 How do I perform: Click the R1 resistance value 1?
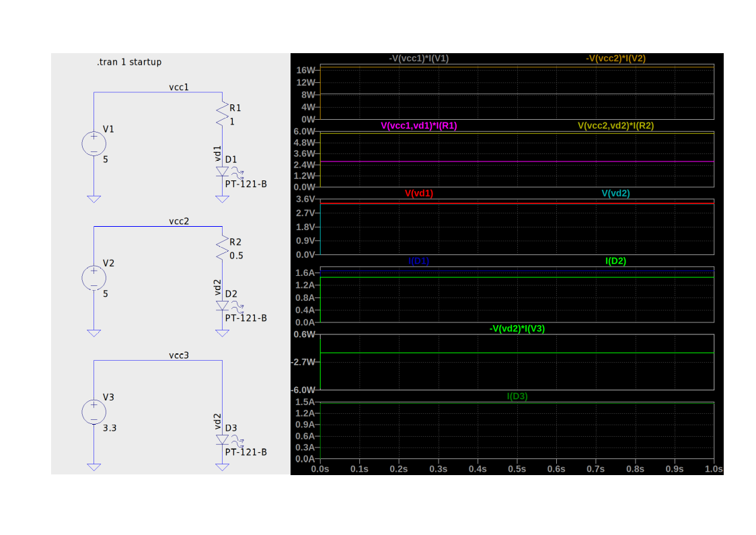point(232,122)
